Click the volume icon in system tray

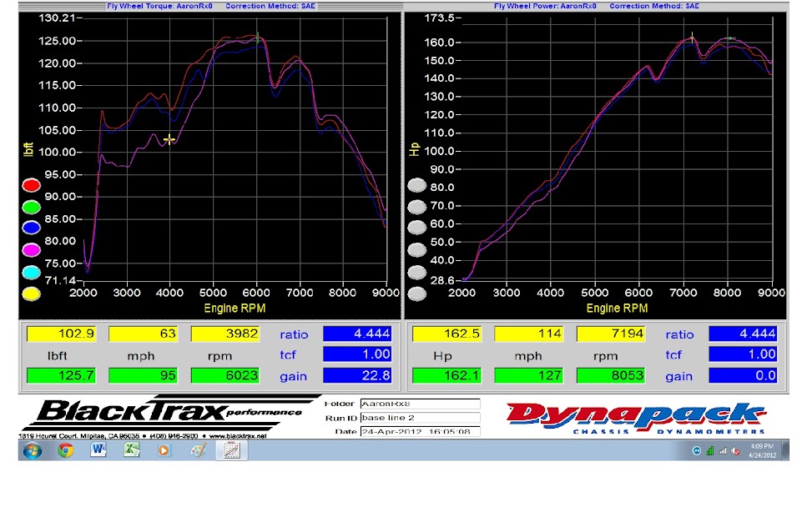pyautogui.click(x=737, y=451)
